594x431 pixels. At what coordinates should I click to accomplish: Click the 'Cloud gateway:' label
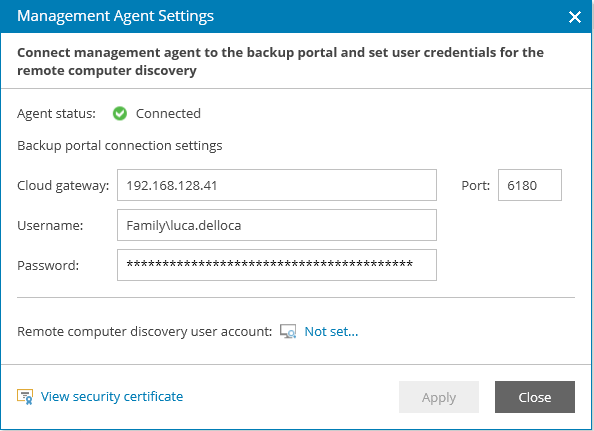tap(63, 186)
